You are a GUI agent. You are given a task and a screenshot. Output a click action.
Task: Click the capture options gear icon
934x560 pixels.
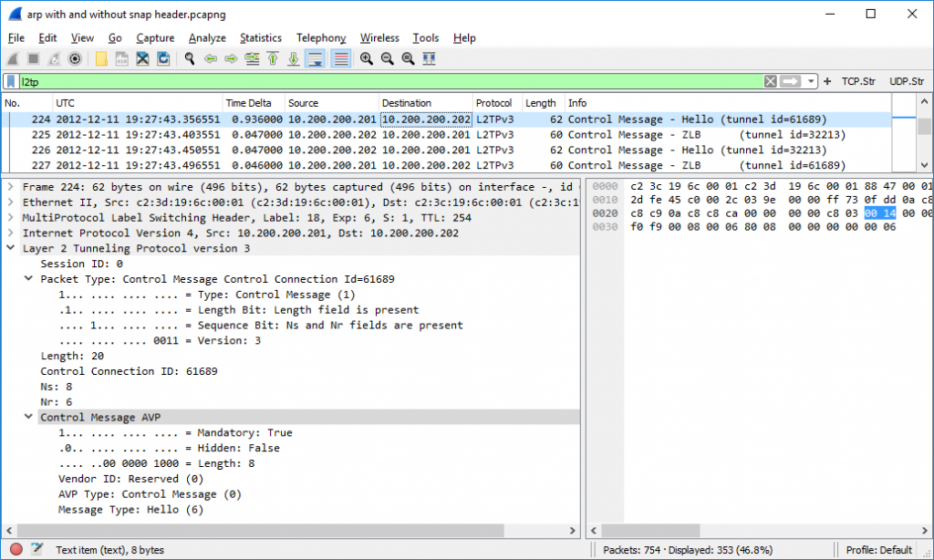75,59
